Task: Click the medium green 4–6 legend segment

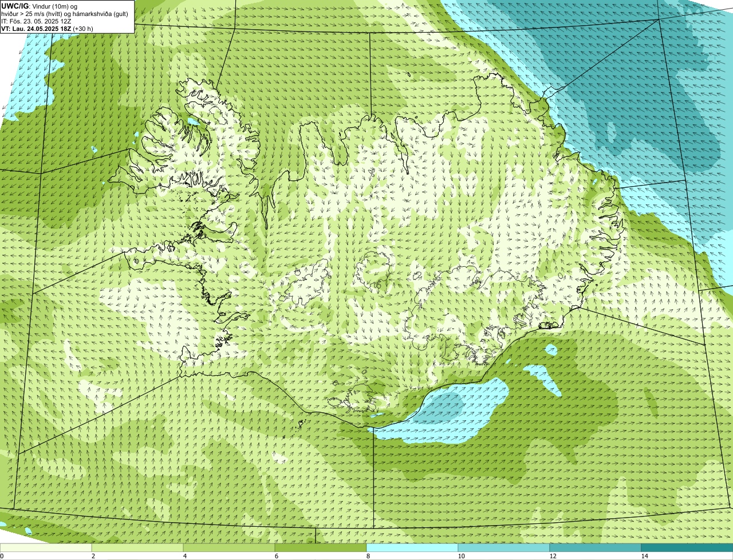Action: point(229,547)
